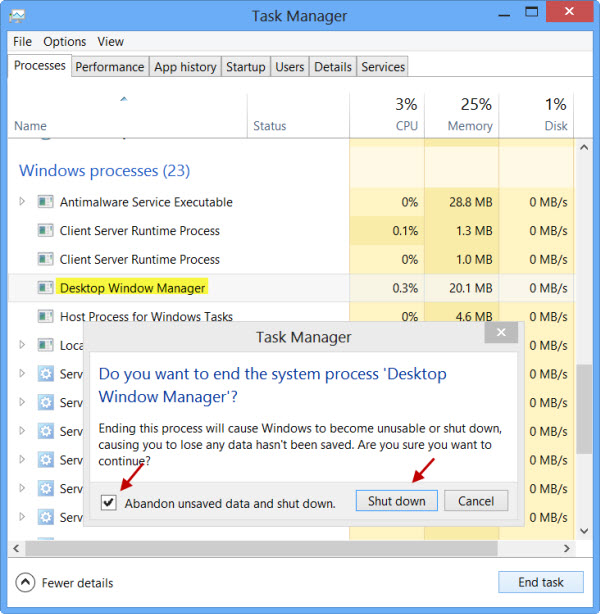Click the vertical scrollbar thumb
600x614 pixels.
[584, 409]
